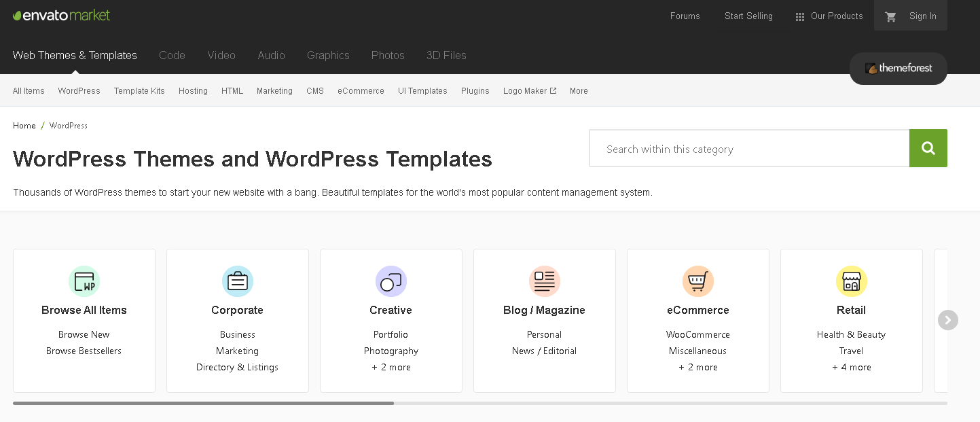Click the Our Products grid icon
Image resolution: width=980 pixels, height=422 pixels.
tap(800, 16)
